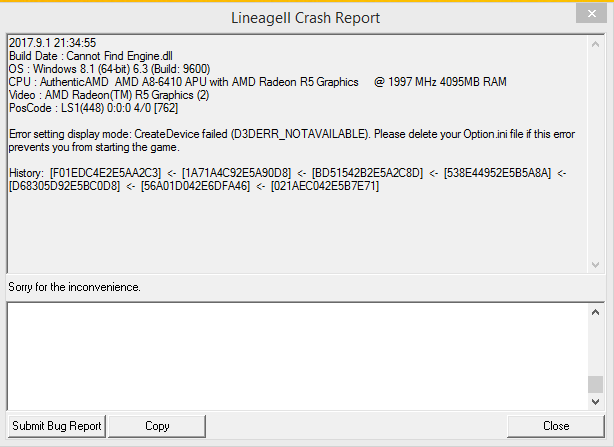Click history entry [021AEC042E5B7E71]
Image resolution: width=614 pixels, height=447 pixels.
(325, 186)
